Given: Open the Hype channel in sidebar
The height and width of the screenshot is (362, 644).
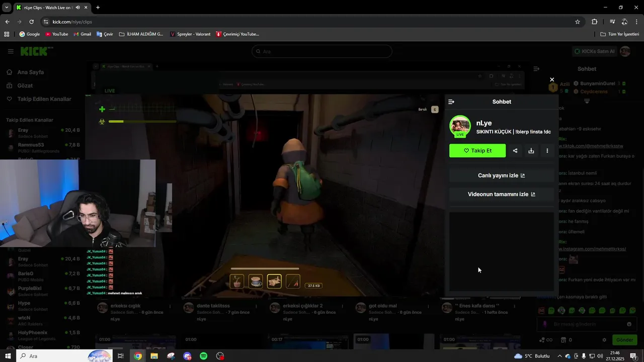Looking at the screenshot, I should (42, 306).
